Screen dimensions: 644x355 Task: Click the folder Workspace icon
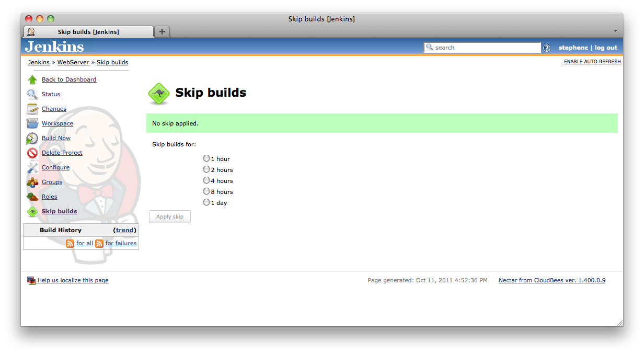coord(32,123)
